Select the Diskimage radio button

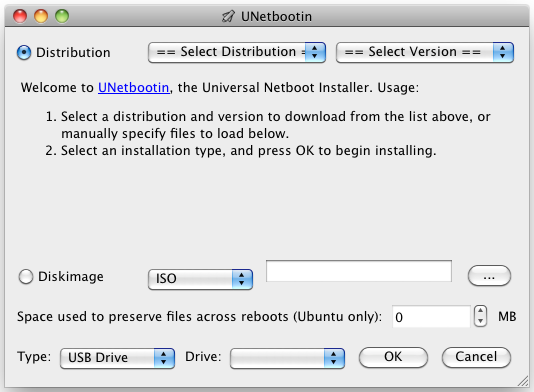[x=26, y=277]
